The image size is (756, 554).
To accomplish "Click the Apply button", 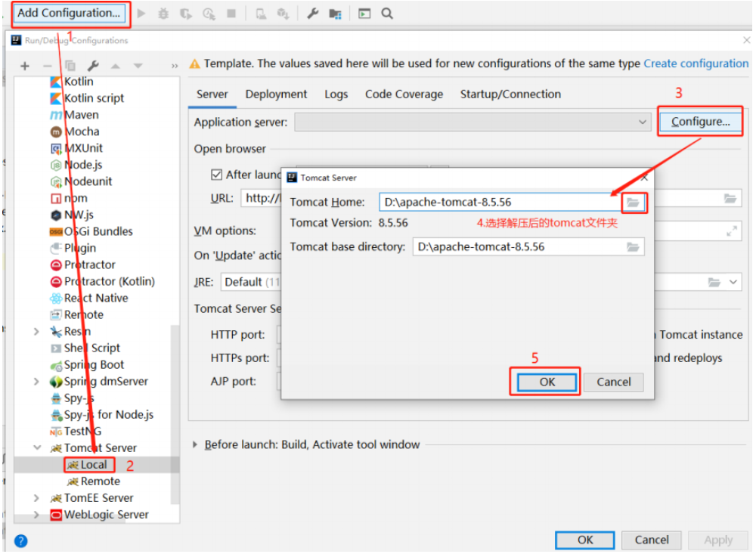I will point(718,540).
